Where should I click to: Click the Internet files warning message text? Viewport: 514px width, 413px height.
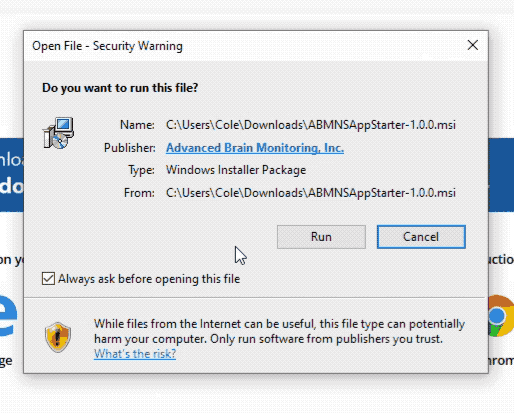coord(279,331)
